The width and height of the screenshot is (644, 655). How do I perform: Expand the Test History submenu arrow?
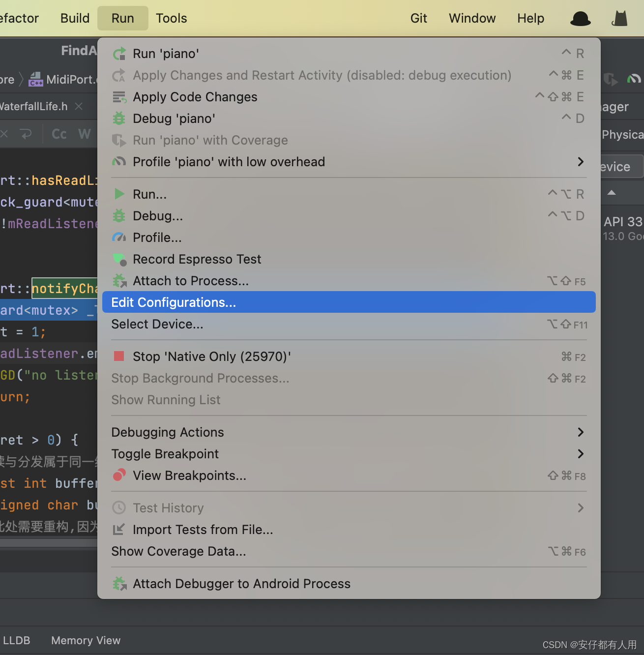pyautogui.click(x=581, y=508)
